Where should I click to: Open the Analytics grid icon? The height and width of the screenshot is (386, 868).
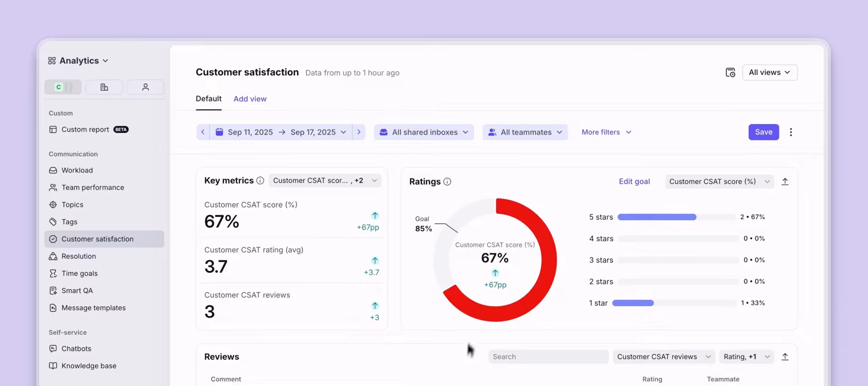pos(52,61)
